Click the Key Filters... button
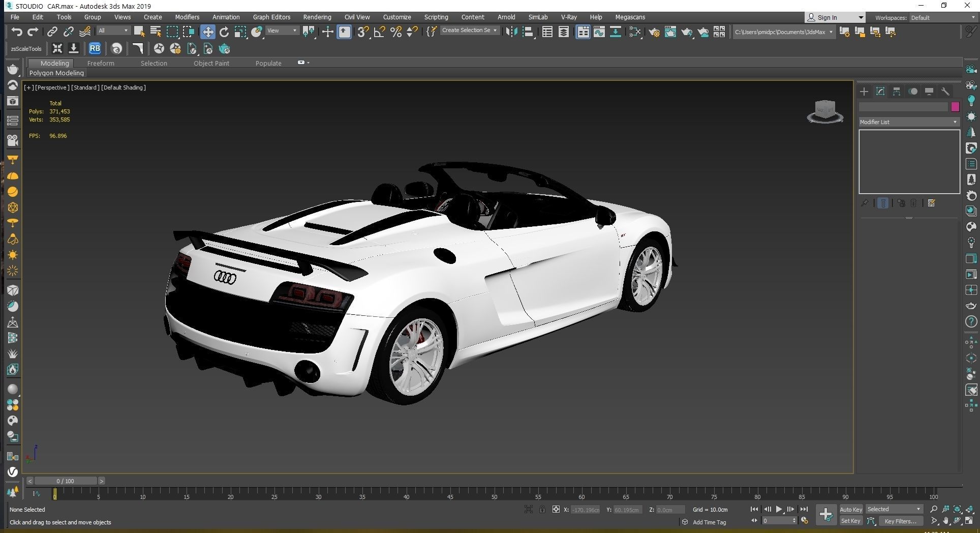The height and width of the screenshot is (533, 980). (x=901, y=521)
